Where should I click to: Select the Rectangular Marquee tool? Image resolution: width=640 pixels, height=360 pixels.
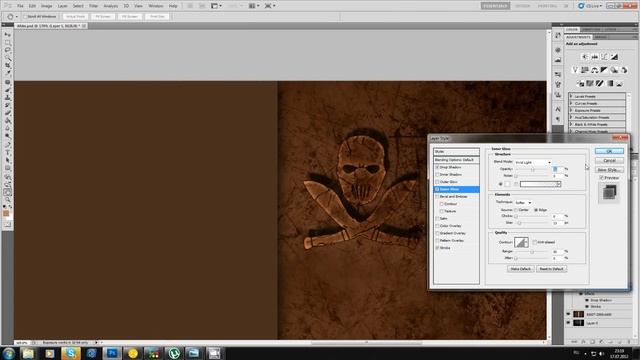7,42
